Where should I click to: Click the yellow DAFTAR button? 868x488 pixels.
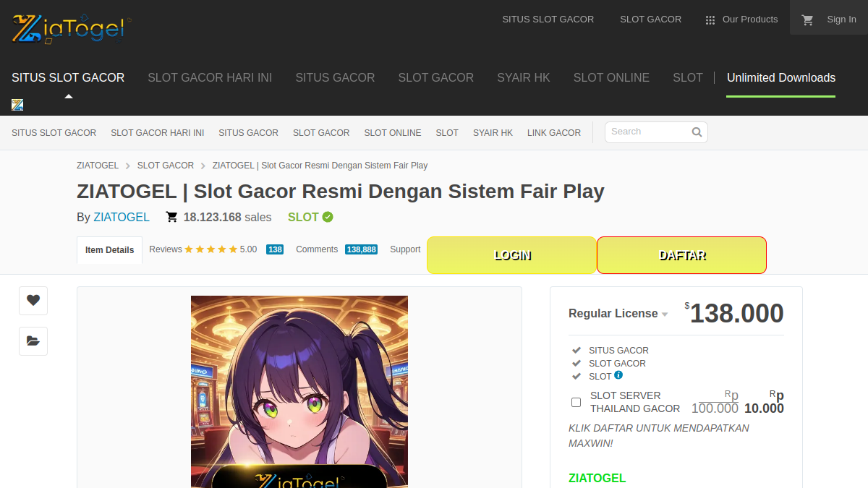coord(681,255)
